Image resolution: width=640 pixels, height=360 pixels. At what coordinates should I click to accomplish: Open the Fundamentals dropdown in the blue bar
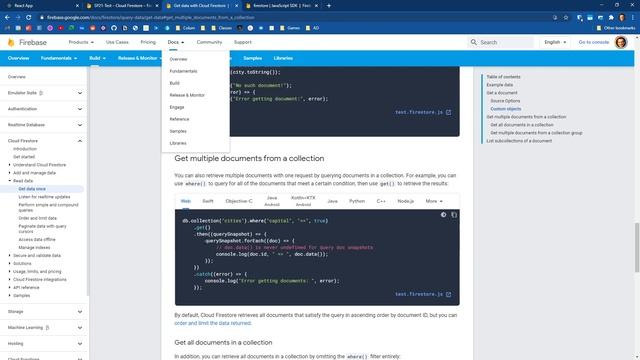coord(59,58)
